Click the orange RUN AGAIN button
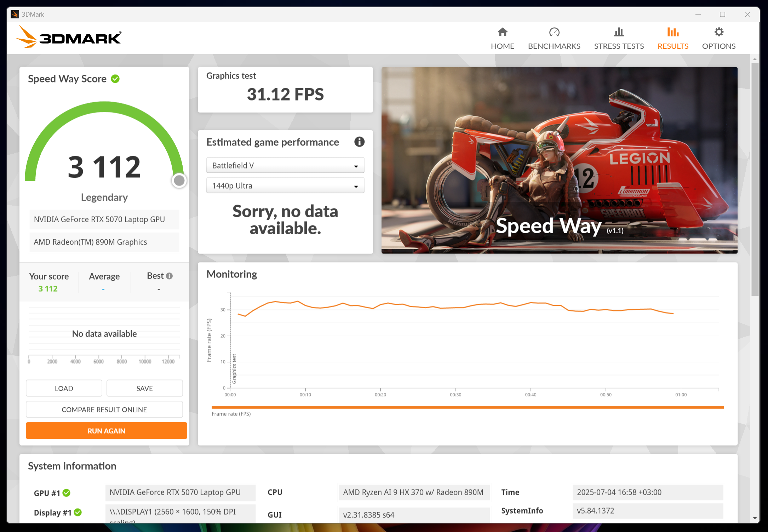Screen dimensions: 768x532 pos(106,431)
